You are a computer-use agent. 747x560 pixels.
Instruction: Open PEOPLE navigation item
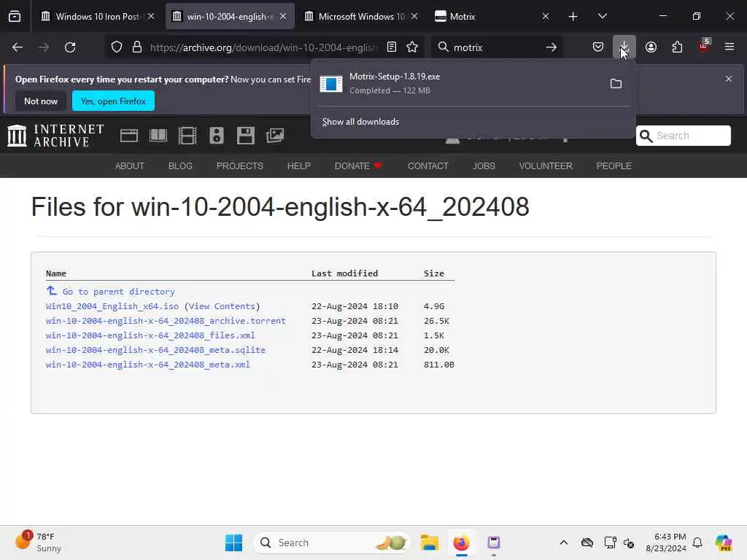[x=614, y=166]
